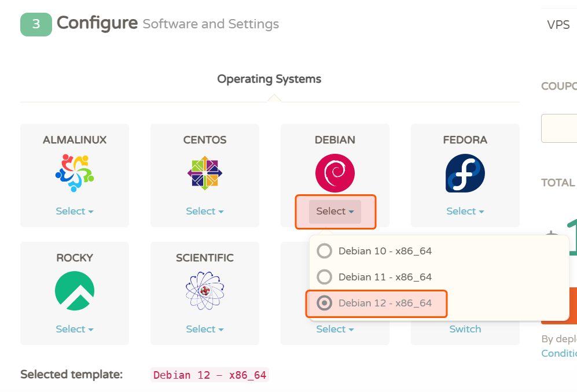
Task: Click the Debian swirl logo
Action: (335, 173)
